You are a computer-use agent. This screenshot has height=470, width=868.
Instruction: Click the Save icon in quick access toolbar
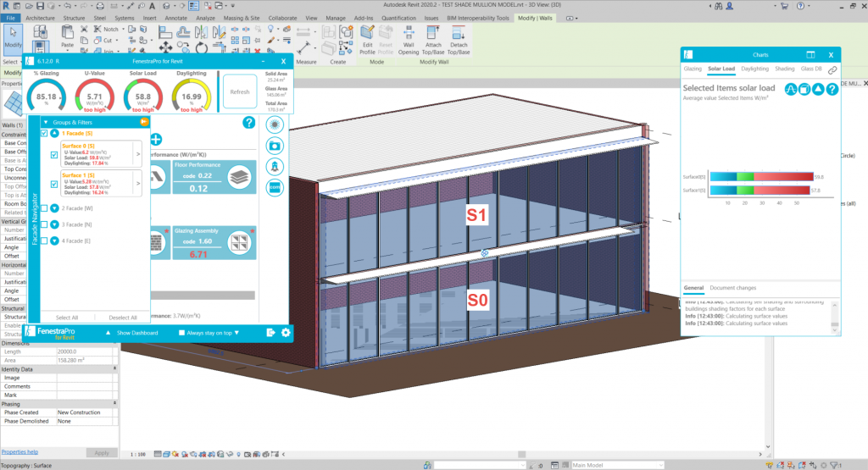point(40,6)
